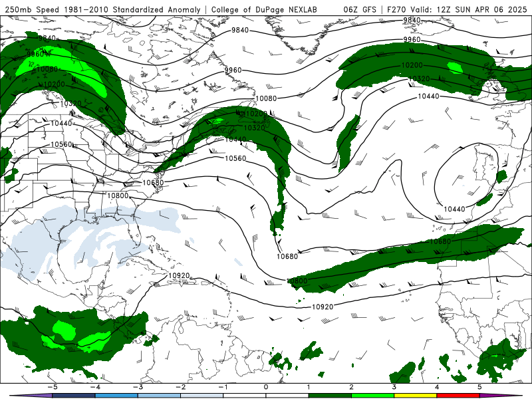Click the '-2' color bar label

point(180,387)
